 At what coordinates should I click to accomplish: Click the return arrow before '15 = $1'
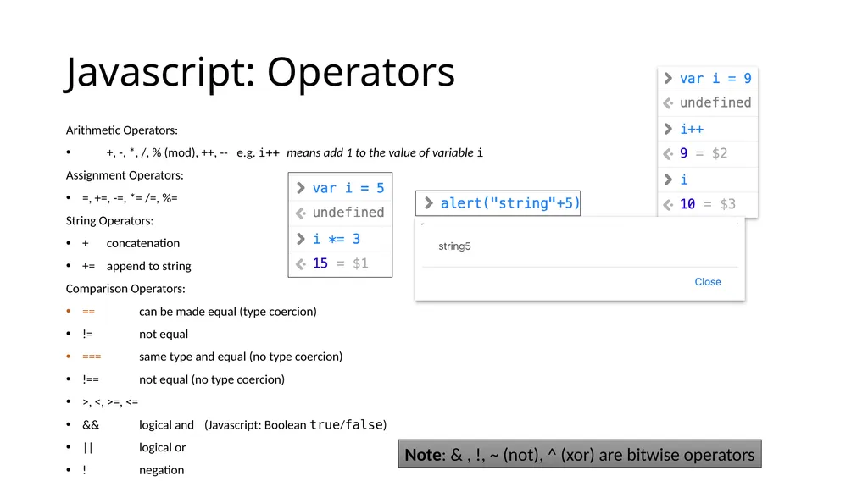pyautogui.click(x=301, y=264)
